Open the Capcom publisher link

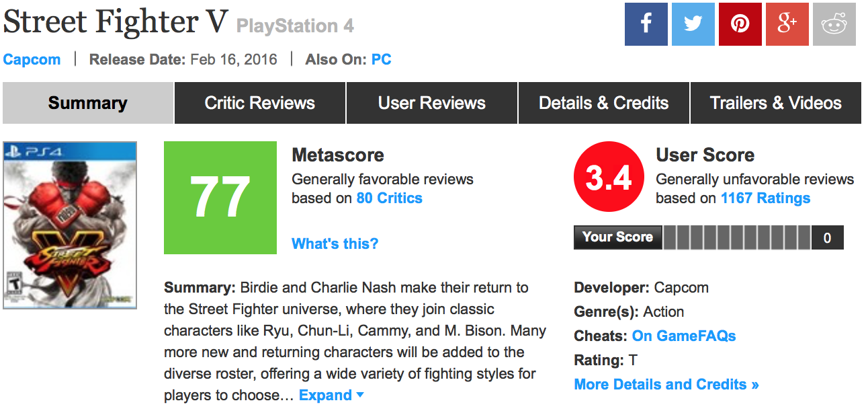click(32, 59)
